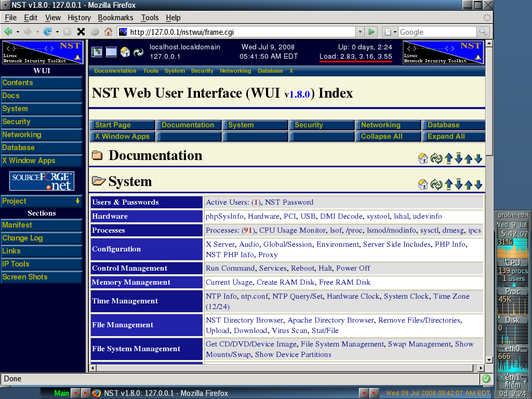The width and height of the screenshot is (532, 399).
Task: Open the phpSysInfo link
Action: click(224, 217)
